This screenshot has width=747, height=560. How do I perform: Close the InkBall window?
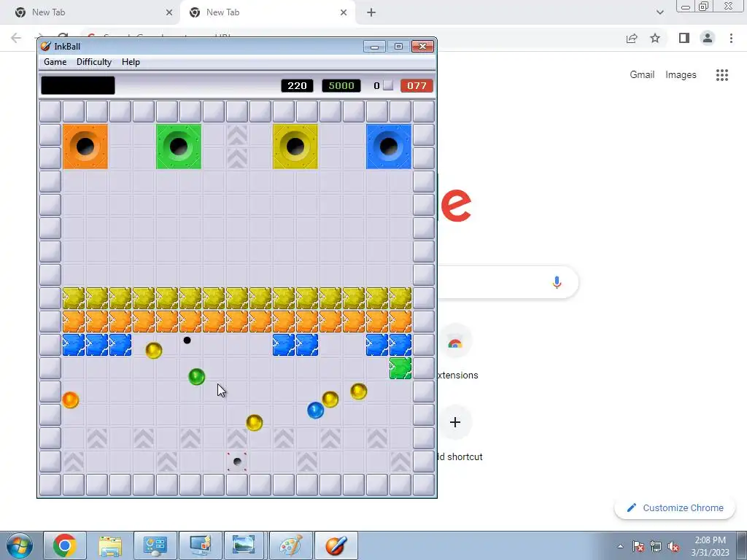click(422, 46)
